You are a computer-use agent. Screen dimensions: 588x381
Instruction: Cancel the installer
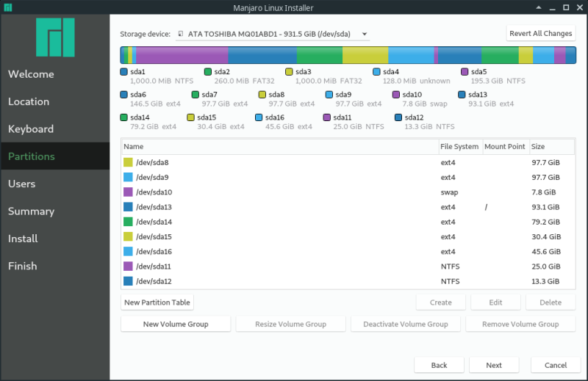tap(556, 365)
